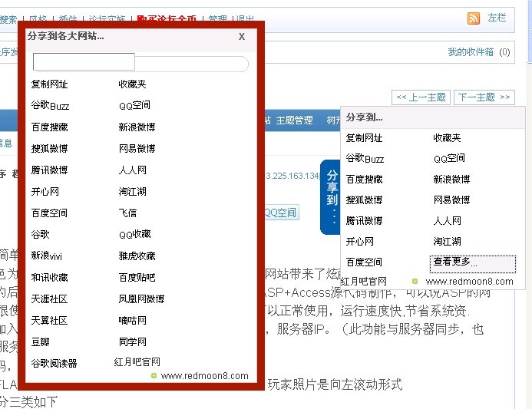Share to 谷歌Buzz in the small popup
Image resolution: width=532 pixels, height=409 pixels.
click(x=365, y=158)
